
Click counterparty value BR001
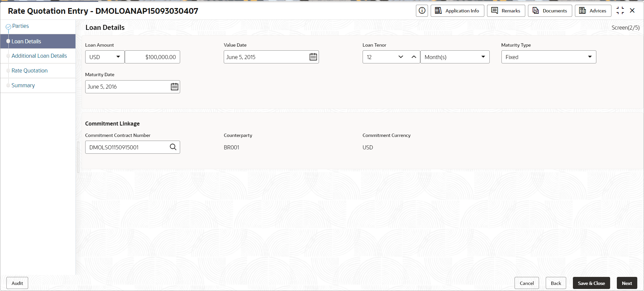point(231,147)
